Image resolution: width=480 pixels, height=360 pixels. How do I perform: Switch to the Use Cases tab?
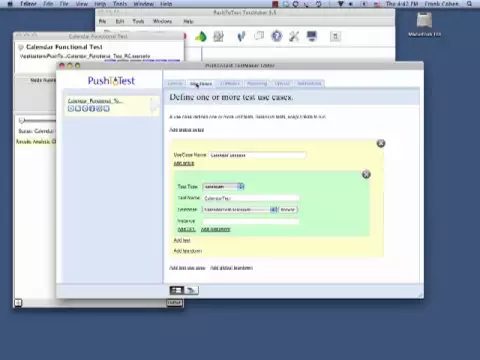pos(201,83)
